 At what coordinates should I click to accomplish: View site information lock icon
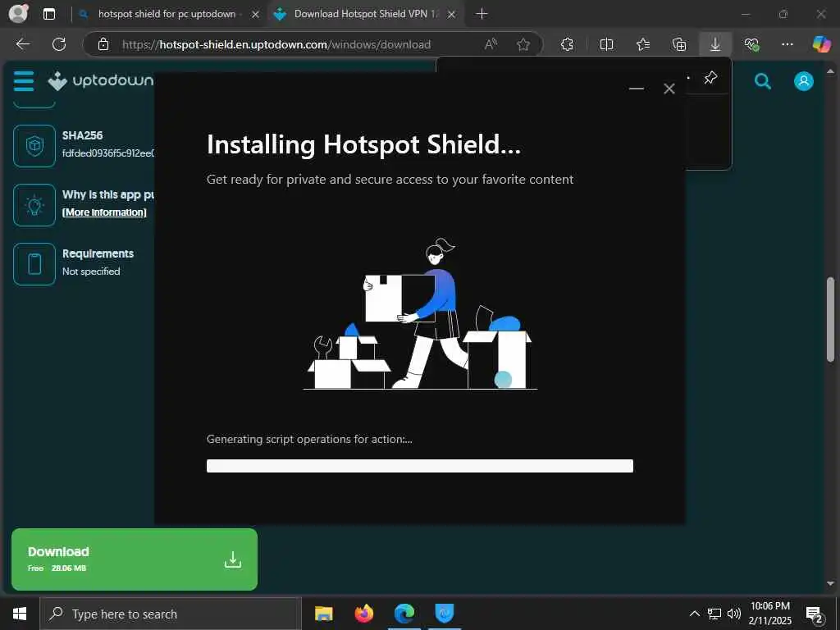click(x=103, y=44)
